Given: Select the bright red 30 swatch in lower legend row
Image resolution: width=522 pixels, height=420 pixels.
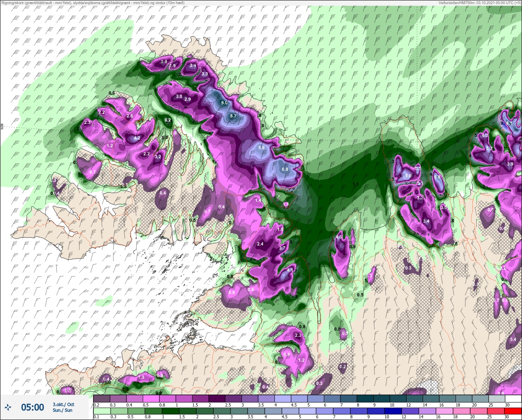Looking at the screenshot, I should [513, 411].
